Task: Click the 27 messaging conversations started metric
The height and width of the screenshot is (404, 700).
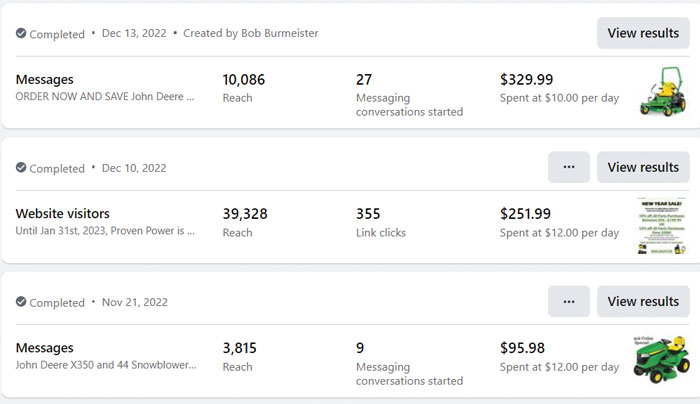Action: (x=364, y=79)
